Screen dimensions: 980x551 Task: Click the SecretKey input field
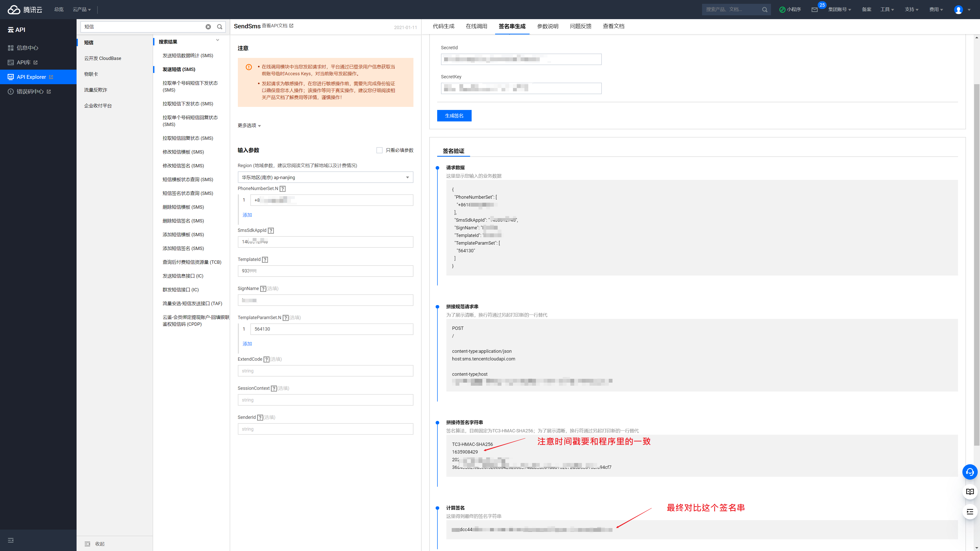[x=521, y=88]
